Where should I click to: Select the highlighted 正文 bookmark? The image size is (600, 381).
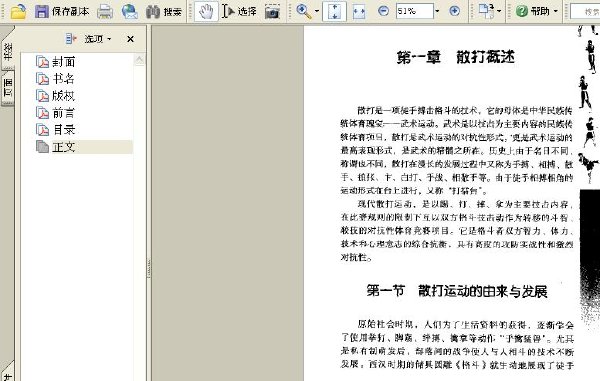click(64, 147)
